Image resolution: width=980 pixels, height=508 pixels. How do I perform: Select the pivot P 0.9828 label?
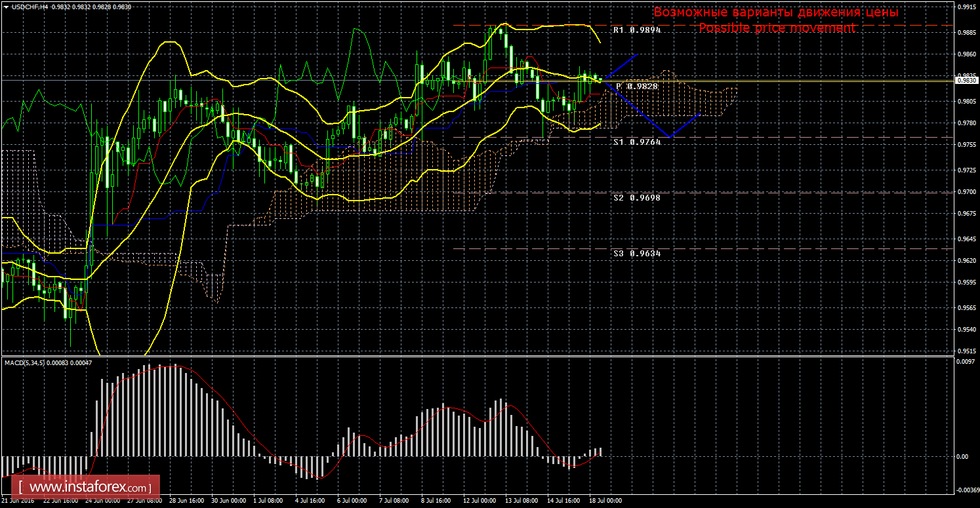(637, 86)
